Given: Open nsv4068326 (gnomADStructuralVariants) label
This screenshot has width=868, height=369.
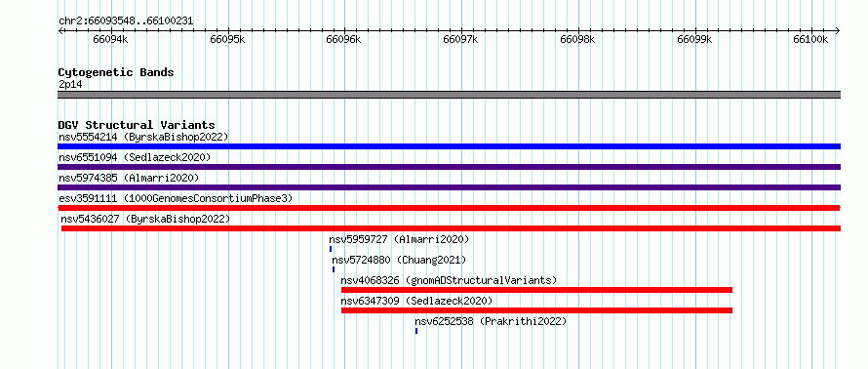Looking at the screenshot, I should pyautogui.click(x=449, y=280).
